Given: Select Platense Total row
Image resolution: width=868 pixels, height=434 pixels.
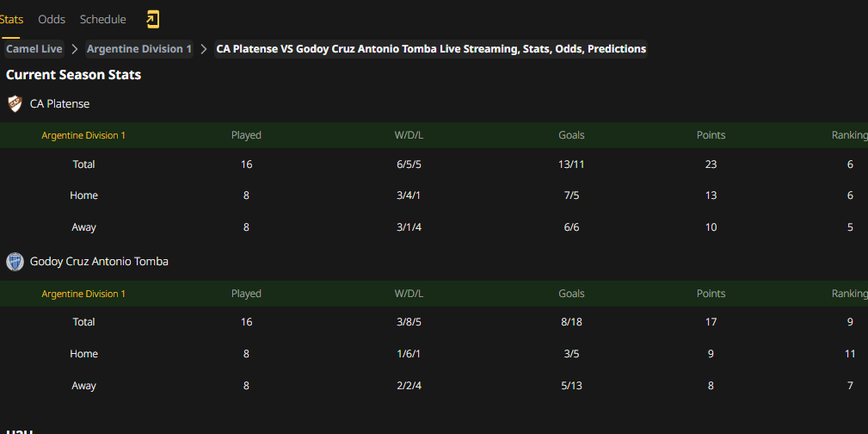Looking at the screenshot, I should point(434,164).
